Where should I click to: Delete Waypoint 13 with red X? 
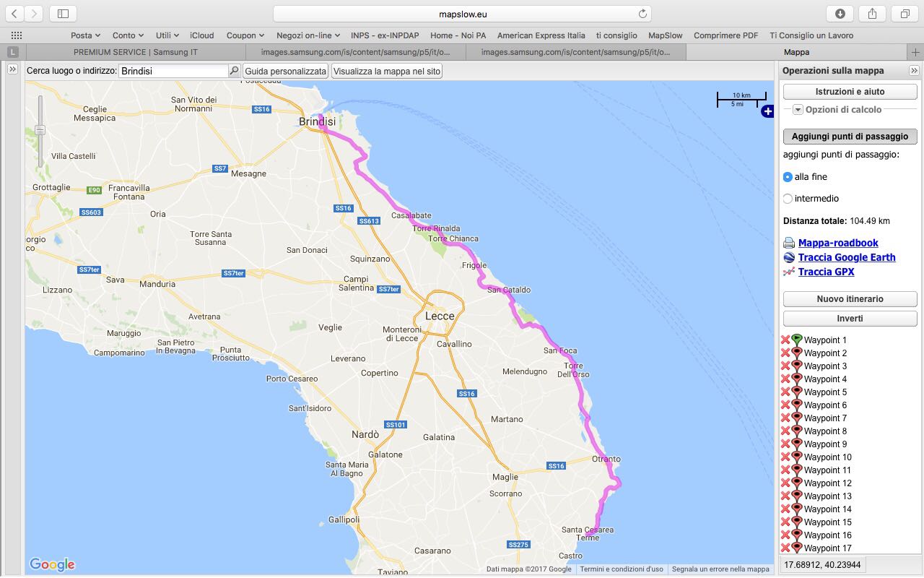tap(786, 496)
